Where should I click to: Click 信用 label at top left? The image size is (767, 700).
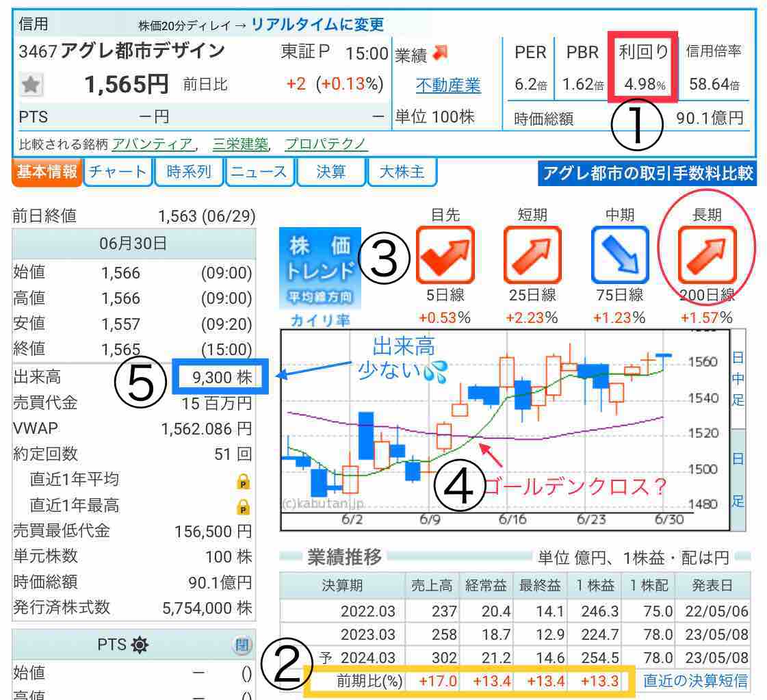(34, 23)
